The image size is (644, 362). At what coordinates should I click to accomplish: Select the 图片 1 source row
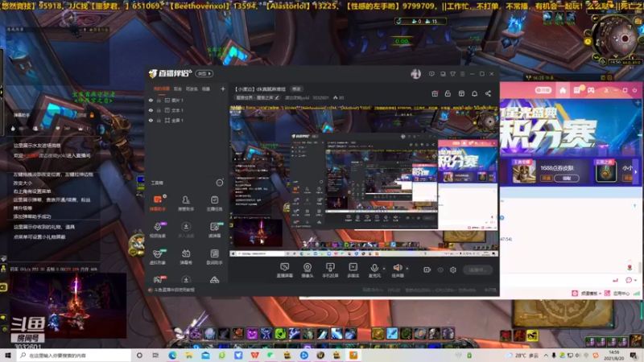click(x=187, y=100)
